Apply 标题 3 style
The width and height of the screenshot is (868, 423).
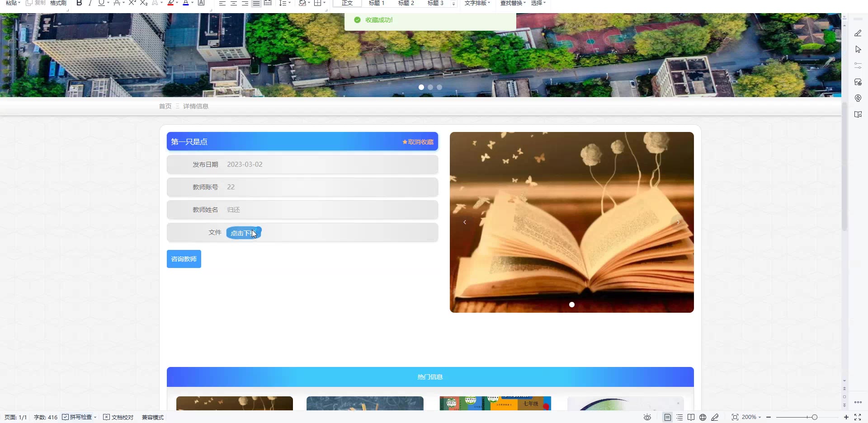(435, 3)
